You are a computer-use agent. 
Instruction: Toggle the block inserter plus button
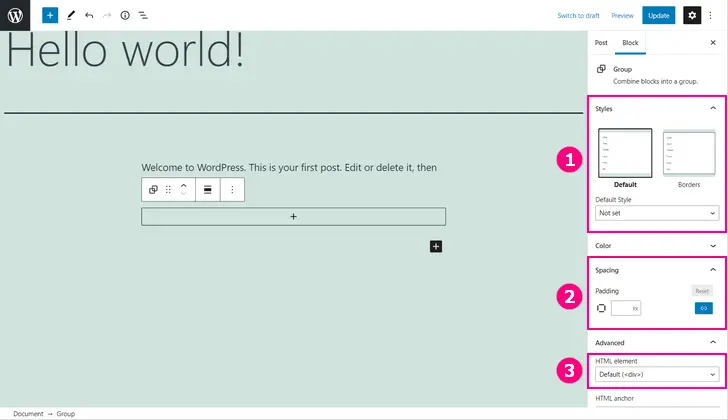click(50, 15)
